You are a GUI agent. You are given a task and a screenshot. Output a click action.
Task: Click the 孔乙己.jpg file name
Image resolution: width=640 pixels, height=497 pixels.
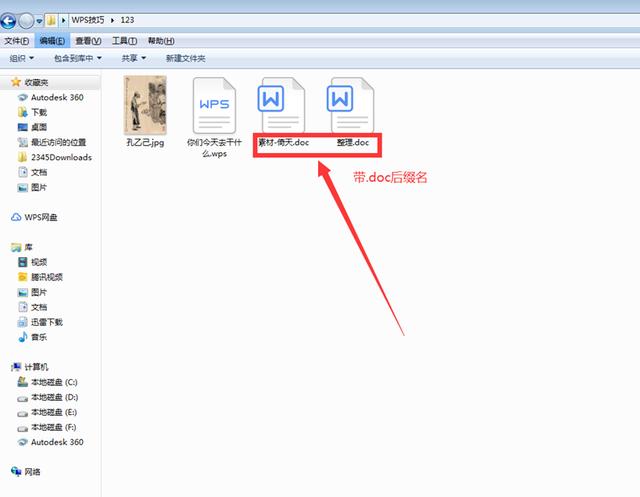pyautogui.click(x=145, y=142)
